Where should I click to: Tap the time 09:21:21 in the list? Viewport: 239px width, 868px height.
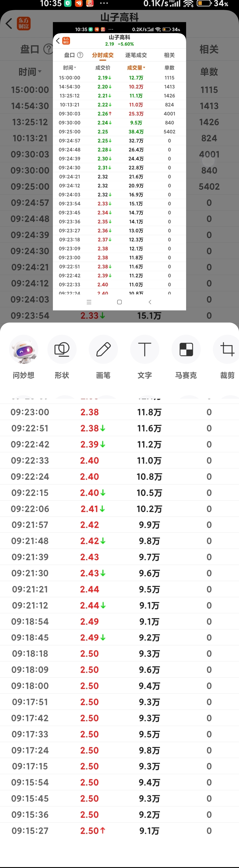coord(30,589)
